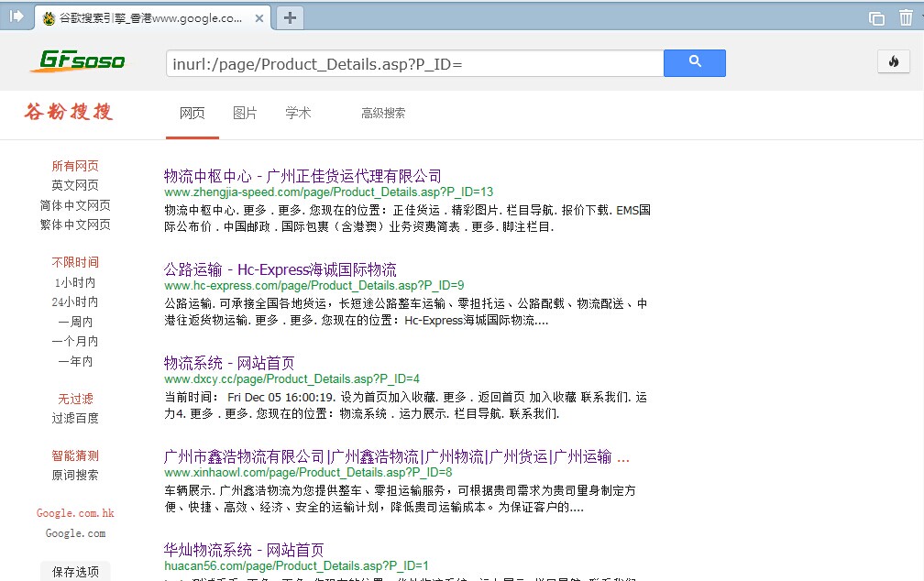Screen dimensions: 924x581
Task: Limit results to 1小时内
Action: [x=75, y=283]
